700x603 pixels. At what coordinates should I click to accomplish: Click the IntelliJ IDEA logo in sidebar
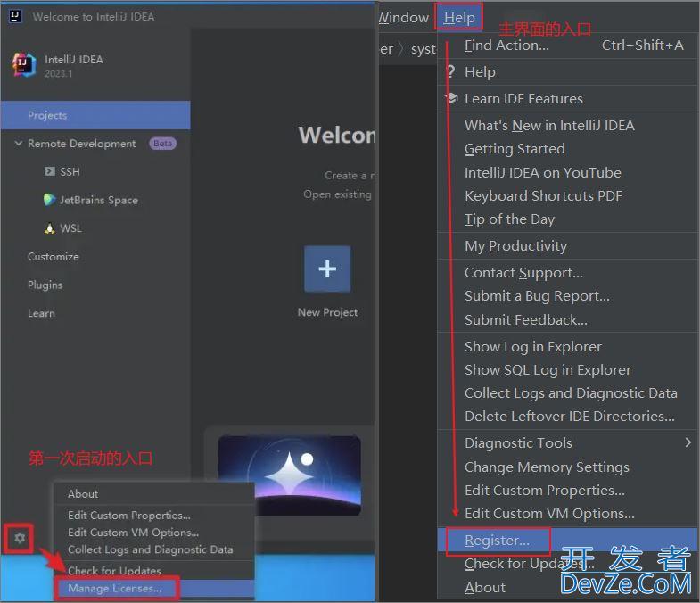pos(24,65)
